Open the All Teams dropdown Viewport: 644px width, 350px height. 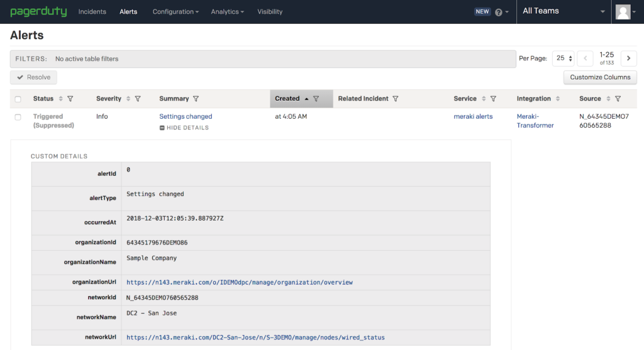coord(563,11)
